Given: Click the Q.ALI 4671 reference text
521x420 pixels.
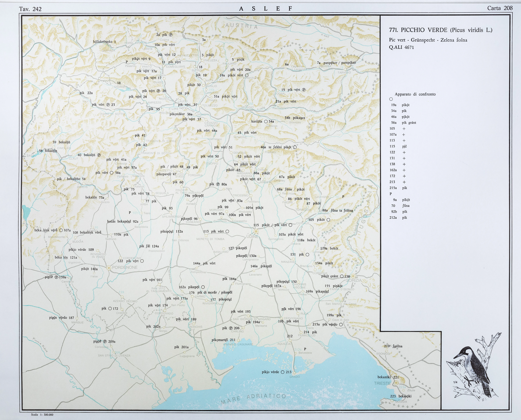Looking at the screenshot, I should 401,47.
